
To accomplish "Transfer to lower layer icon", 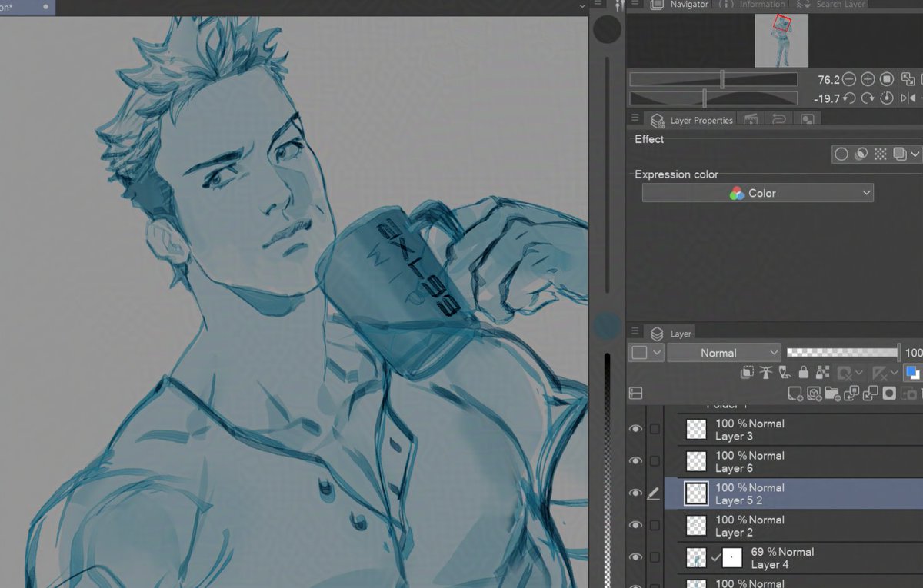I will 851,394.
